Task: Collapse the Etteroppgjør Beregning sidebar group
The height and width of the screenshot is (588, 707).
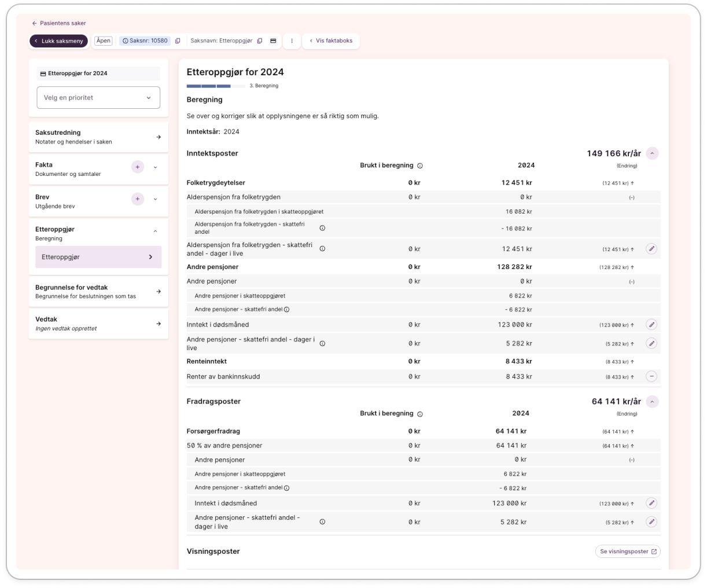Action: click(155, 231)
